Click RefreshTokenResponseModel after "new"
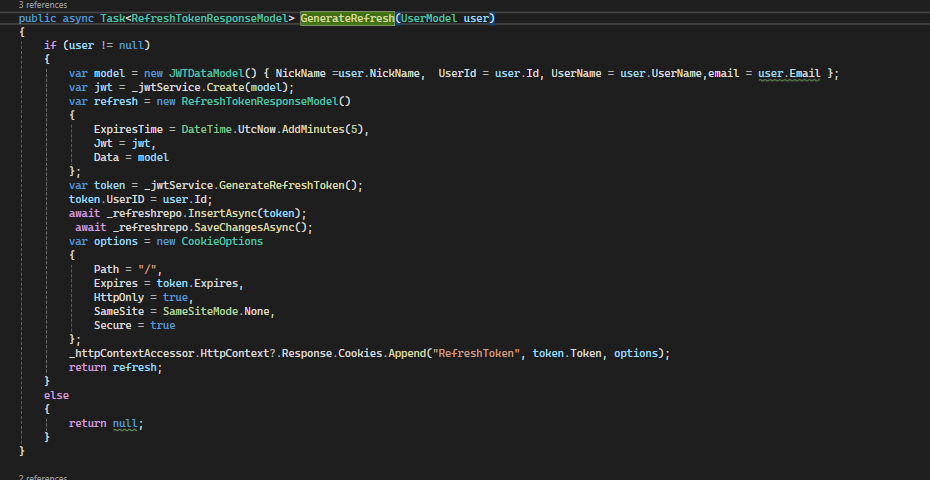The width and height of the screenshot is (930, 480). tap(260, 101)
